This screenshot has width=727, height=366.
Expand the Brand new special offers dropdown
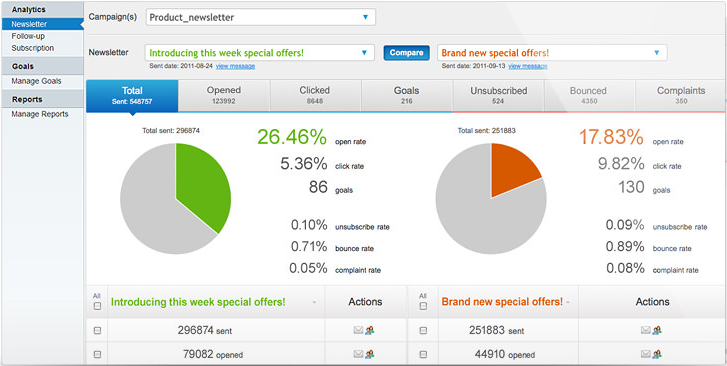pyautogui.click(x=552, y=53)
